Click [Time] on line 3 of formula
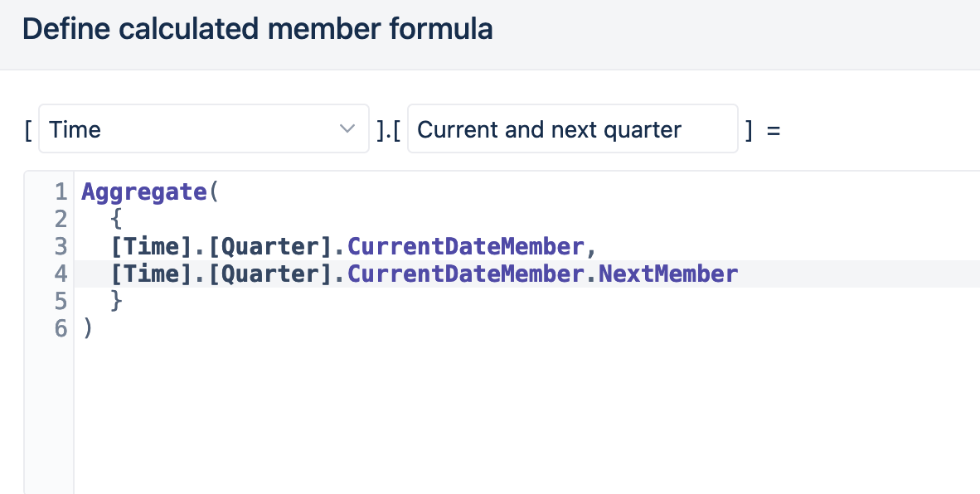This screenshot has height=494, width=980. click(x=151, y=247)
